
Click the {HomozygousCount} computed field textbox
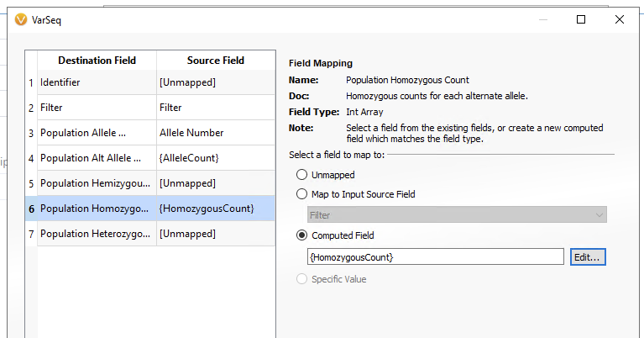click(x=436, y=257)
